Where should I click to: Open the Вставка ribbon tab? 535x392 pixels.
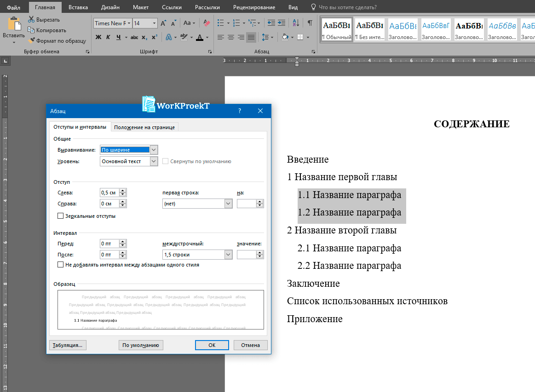pos(77,7)
